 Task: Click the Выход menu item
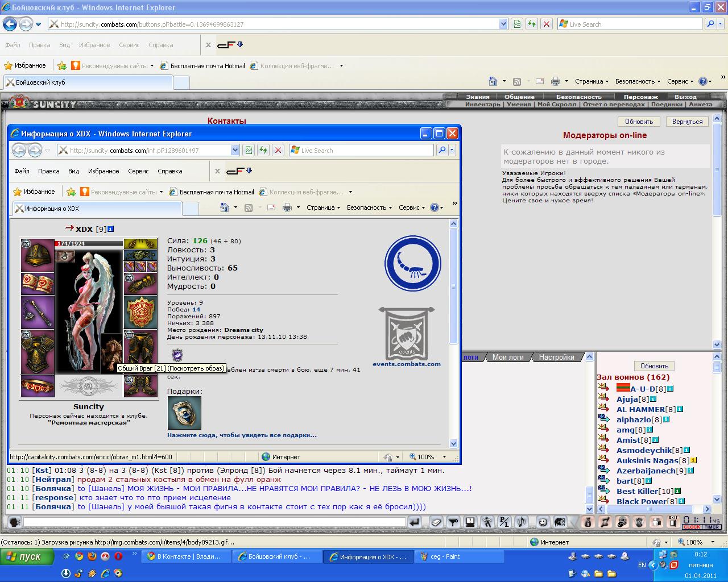pos(685,97)
